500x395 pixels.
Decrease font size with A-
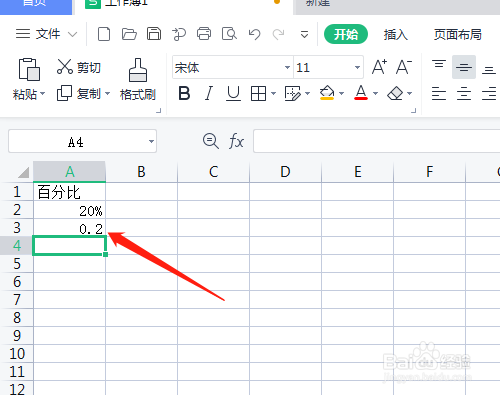(404, 67)
